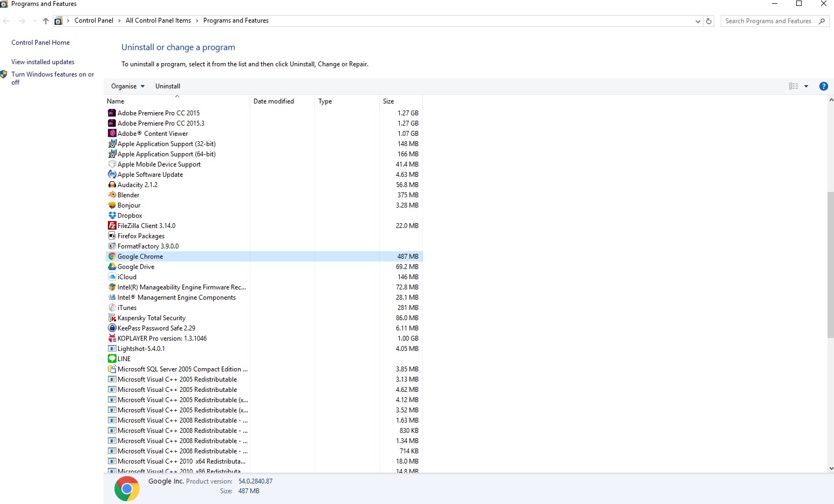Click the KOPLAYER Pro icon
This screenshot has width=834, height=504.
(x=112, y=339)
